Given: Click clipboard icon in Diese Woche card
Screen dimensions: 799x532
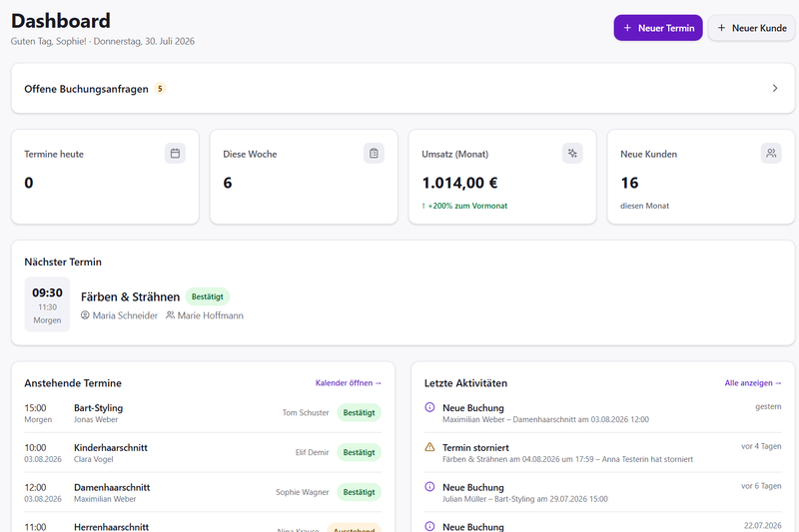Looking at the screenshot, I should click(x=374, y=154).
